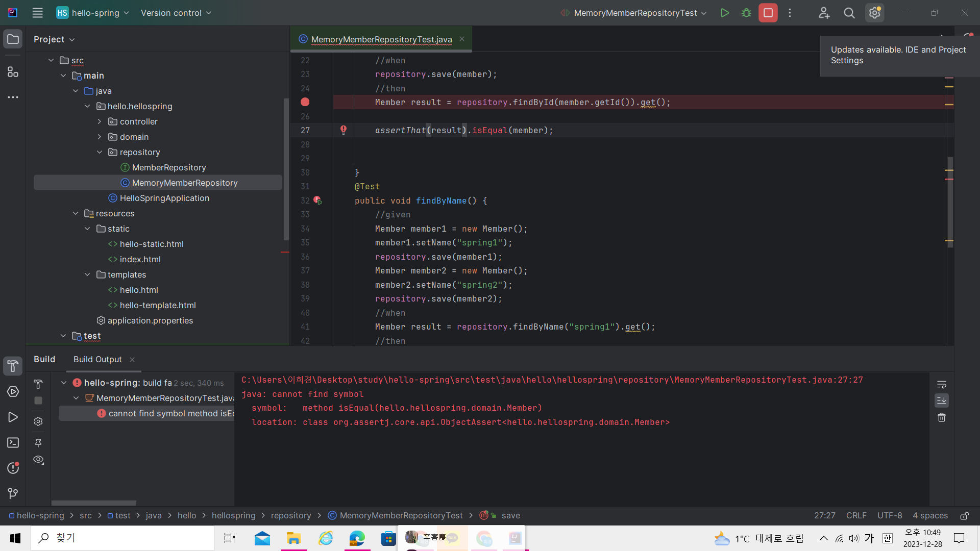Open the Build tool window hammer icon
This screenshot has height=551, width=980.
pos(13,366)
